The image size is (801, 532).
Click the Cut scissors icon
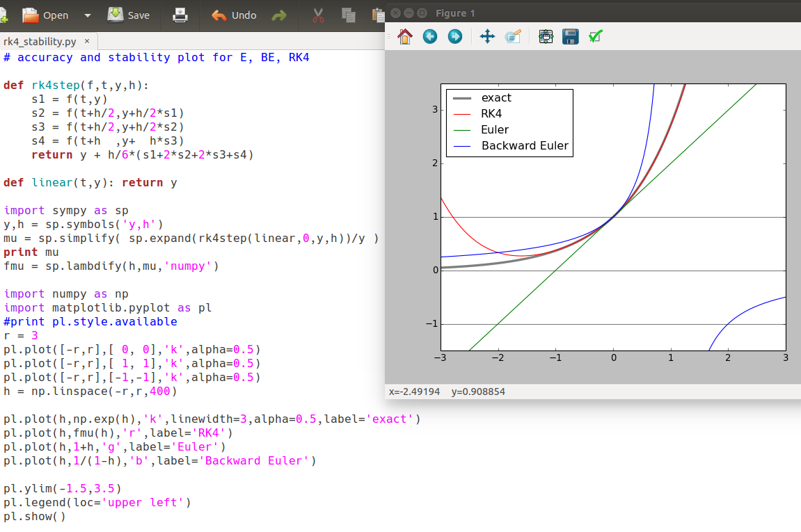coord(318,15)
